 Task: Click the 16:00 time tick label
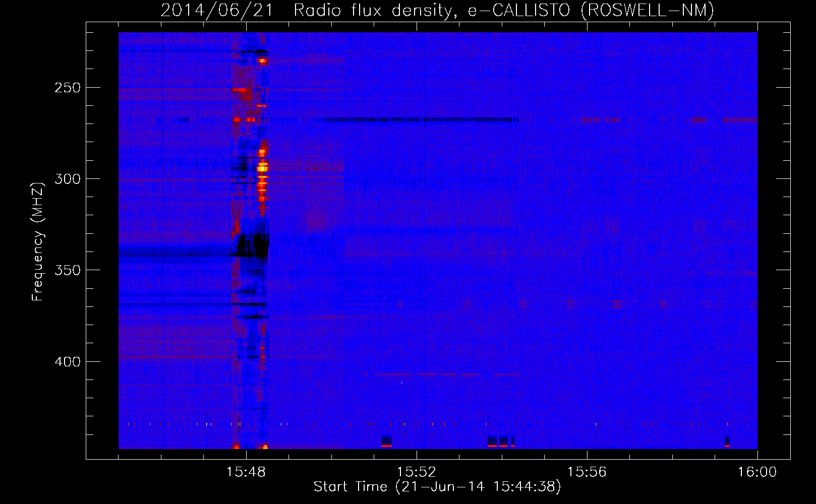pos(757,472)
